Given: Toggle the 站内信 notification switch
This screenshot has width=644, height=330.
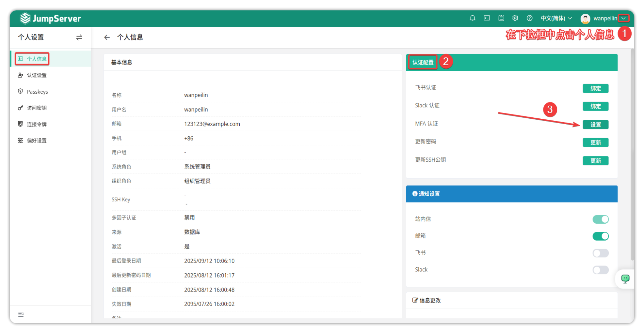Looking at the screenshot, I should (x=600, y=219).
